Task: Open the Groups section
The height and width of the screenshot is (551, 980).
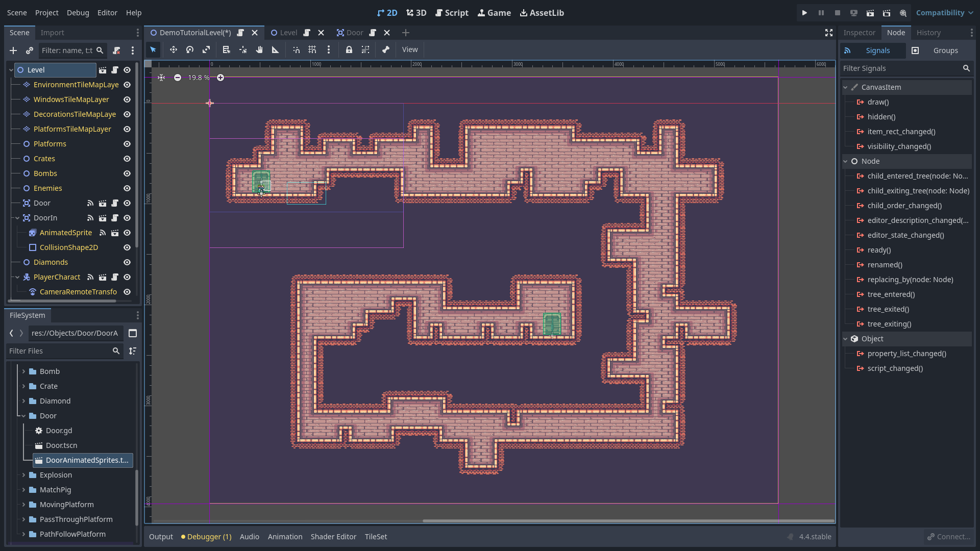Action: pos(945,51)
